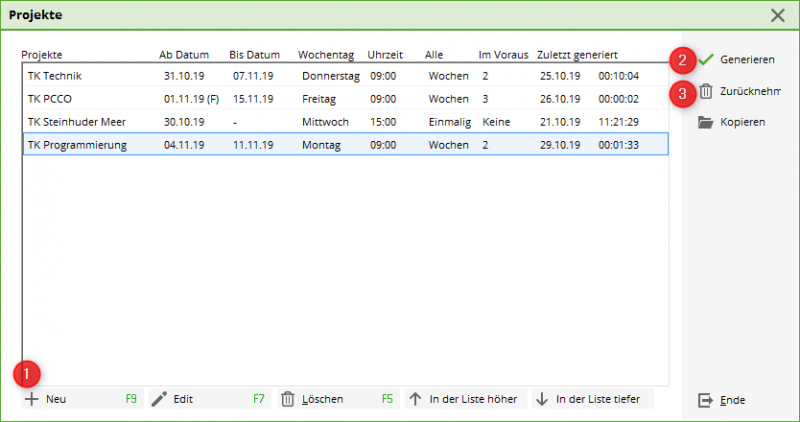Image resolution: width=800 pixels, height=422 pixels.
Task: Click the Ende button label
Action: pos(733,401)
